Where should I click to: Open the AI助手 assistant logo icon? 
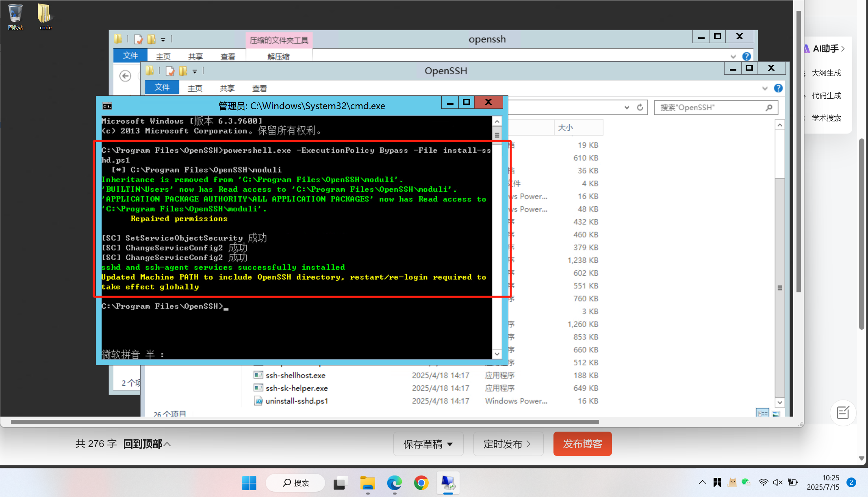point(807,48)
